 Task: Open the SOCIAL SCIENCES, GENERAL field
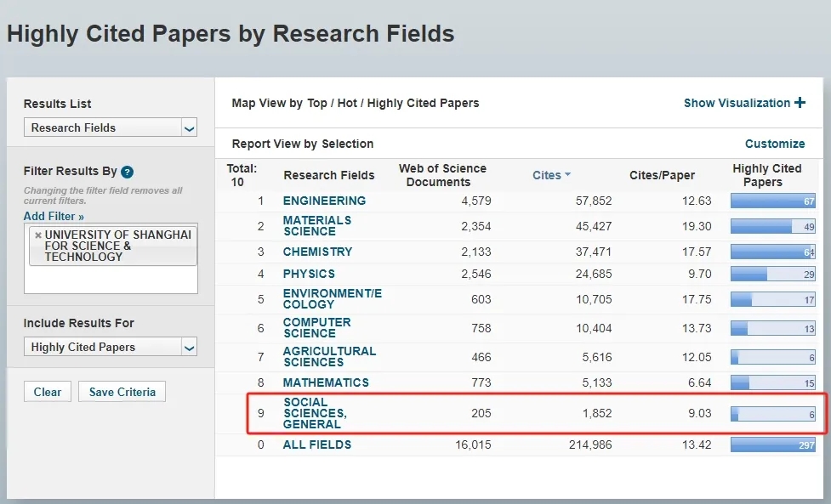tap(315, 413)
